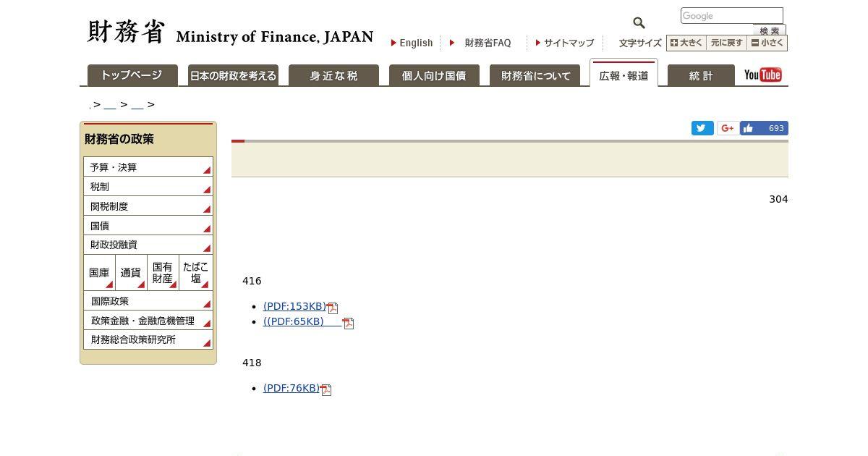Image resolution: width=868 pixels, height=456 pixels.
Task: Switch to the English site link
Action: click(x=412, y=43)
